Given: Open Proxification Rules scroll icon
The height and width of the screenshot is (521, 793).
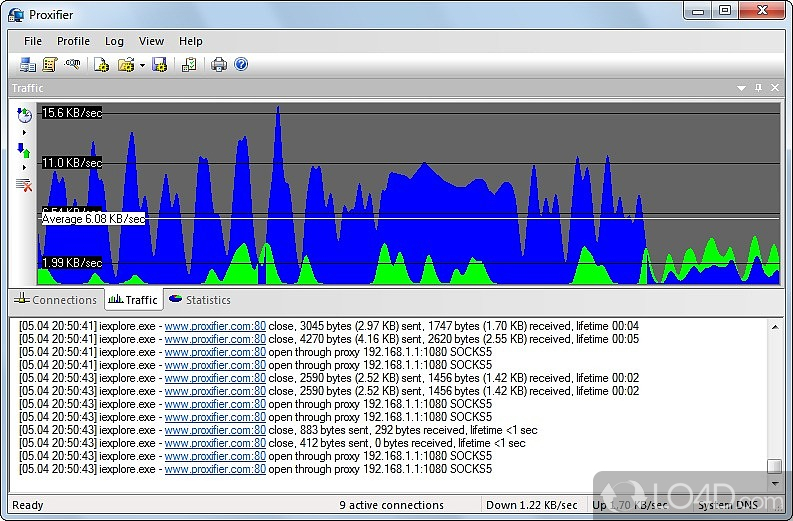Looking at the screenshot, I should click(49, 65).
